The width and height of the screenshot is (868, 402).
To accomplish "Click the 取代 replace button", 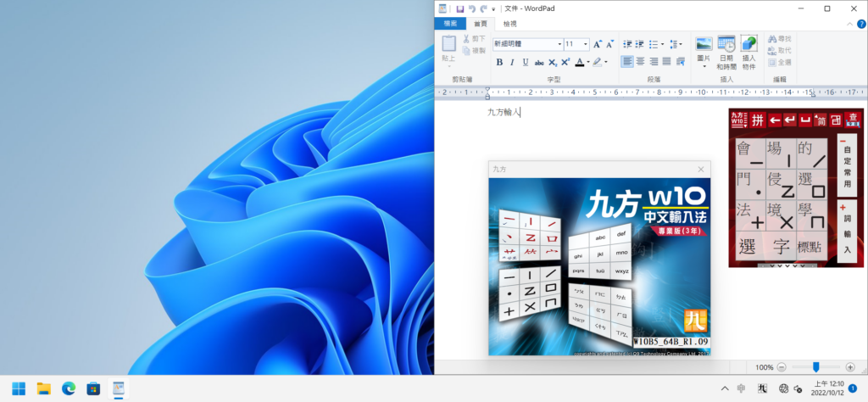I will 780,50.
